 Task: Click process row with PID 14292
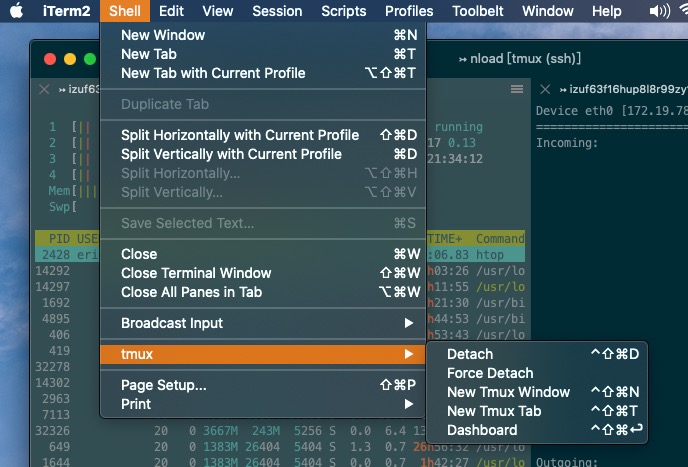(280, 271)
